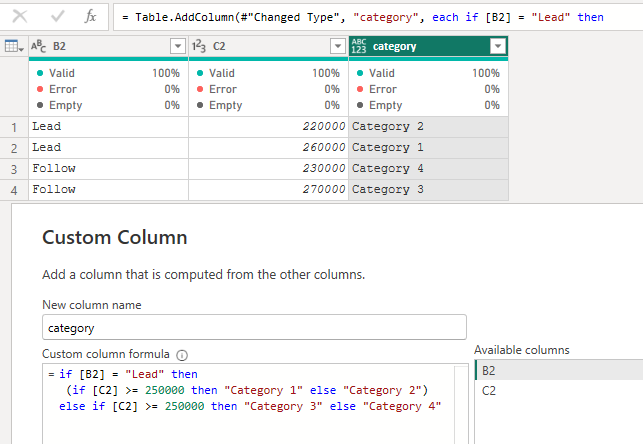Open the C2 column filter dropdown

(338, 46)
